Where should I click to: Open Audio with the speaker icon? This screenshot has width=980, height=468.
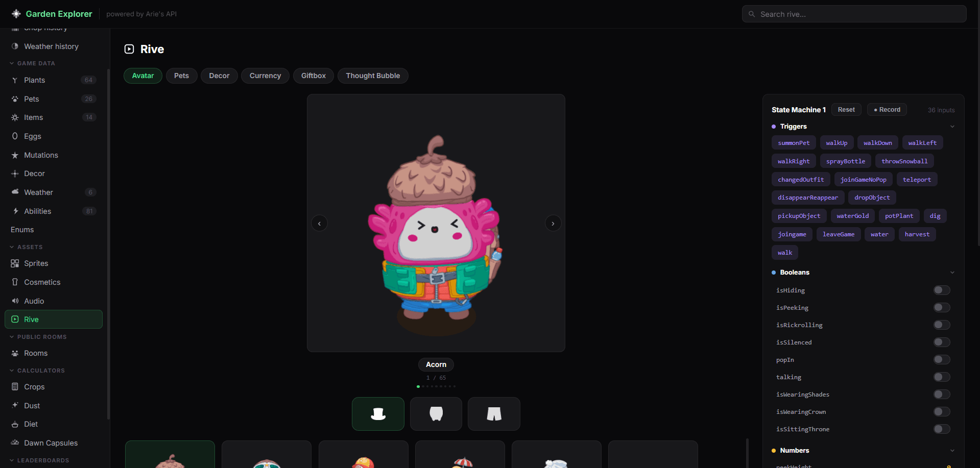(15, 301)
